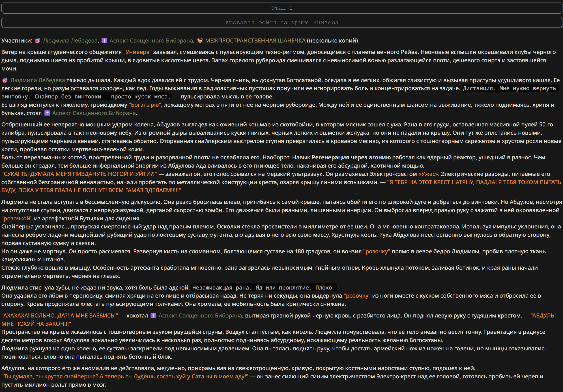Click the cross icon after 'булькая, стоял'

pos(47,113)
